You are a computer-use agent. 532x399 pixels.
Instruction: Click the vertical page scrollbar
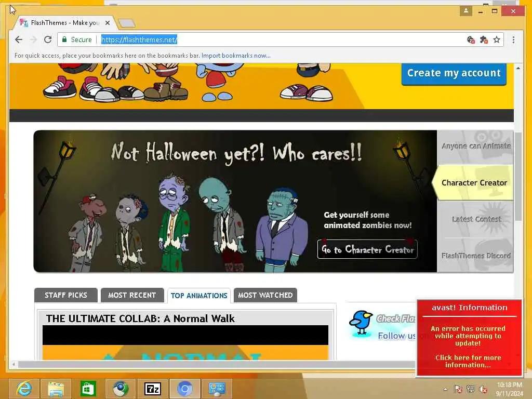point(518,177)
